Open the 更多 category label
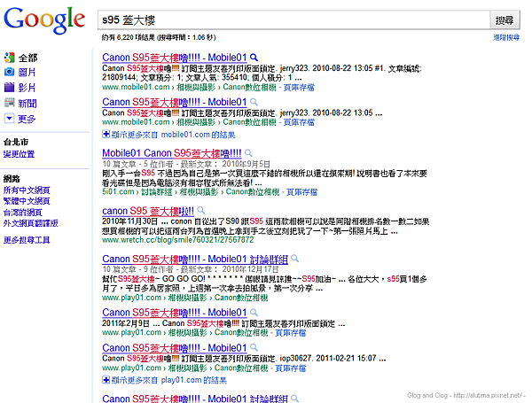Screen dimensions: 532x403 (x=27, y=119)
